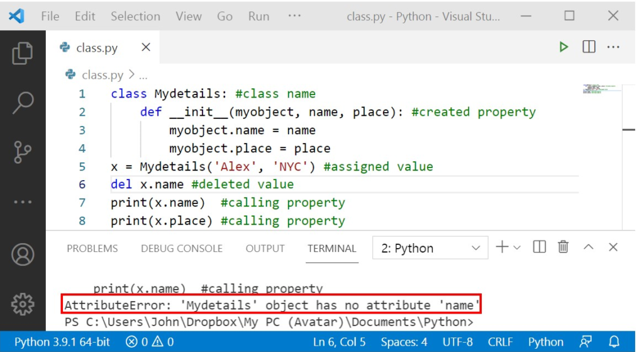Kill terminal with trash icon
Viewport: 644px width, 352px height.
pos(563,247)
